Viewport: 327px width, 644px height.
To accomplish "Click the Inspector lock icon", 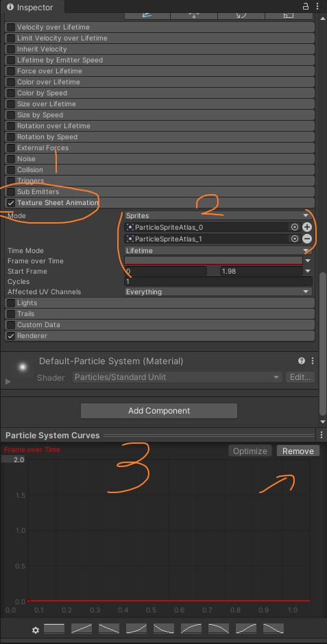I will coord(305,7).
